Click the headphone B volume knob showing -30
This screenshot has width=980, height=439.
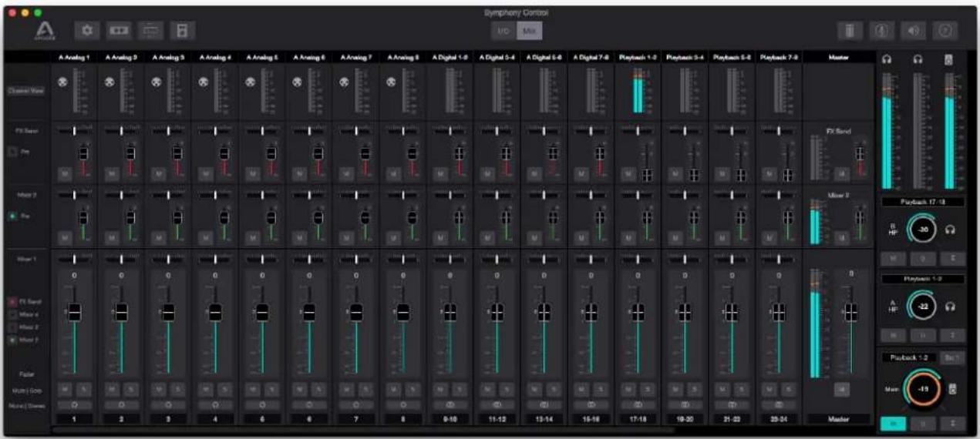pos(921,229)
